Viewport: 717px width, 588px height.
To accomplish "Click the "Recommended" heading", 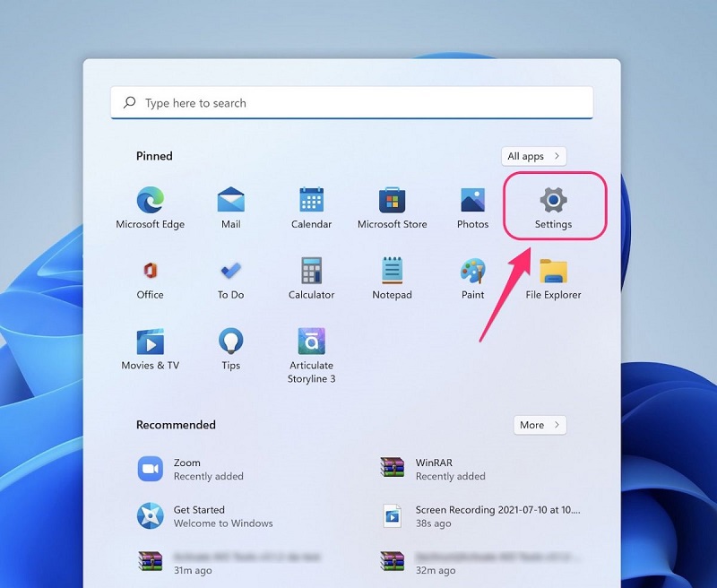I will tap(176, 425).
